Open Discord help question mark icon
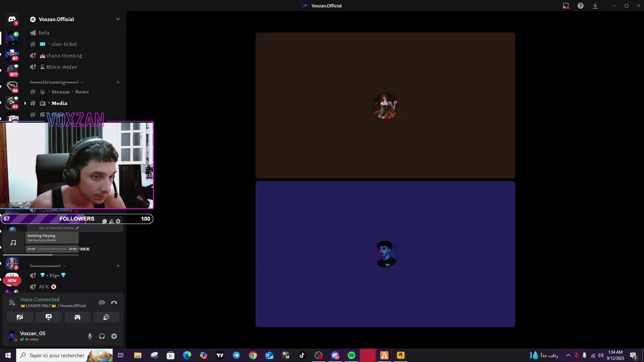Screen dimensions: 644x362 [581, 6]
